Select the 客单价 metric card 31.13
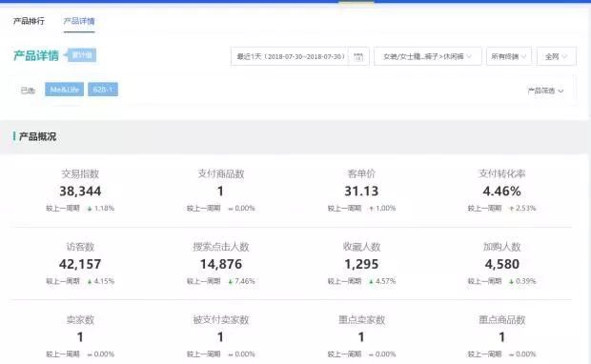 coord(361,191)
